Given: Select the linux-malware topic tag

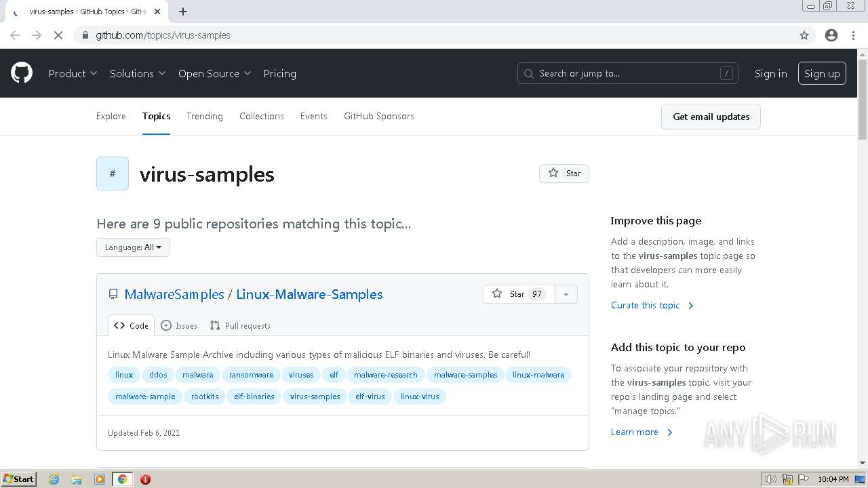Looking at the screenshot, I should click(538, 375).
